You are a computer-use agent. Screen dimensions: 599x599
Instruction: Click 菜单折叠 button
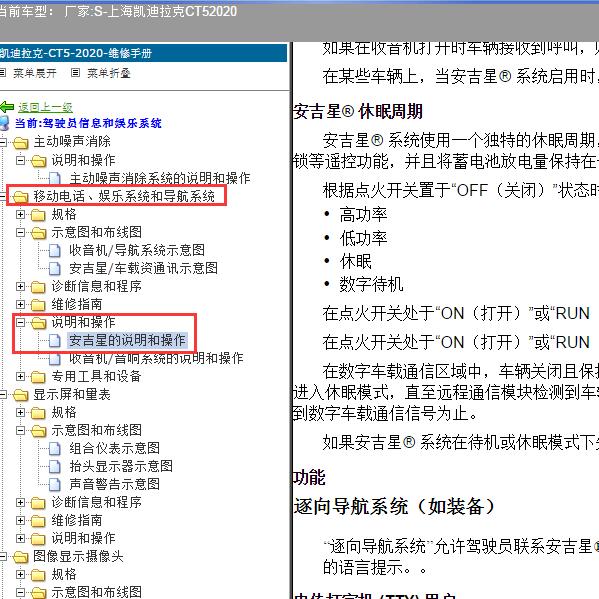(x=109, y=73)
